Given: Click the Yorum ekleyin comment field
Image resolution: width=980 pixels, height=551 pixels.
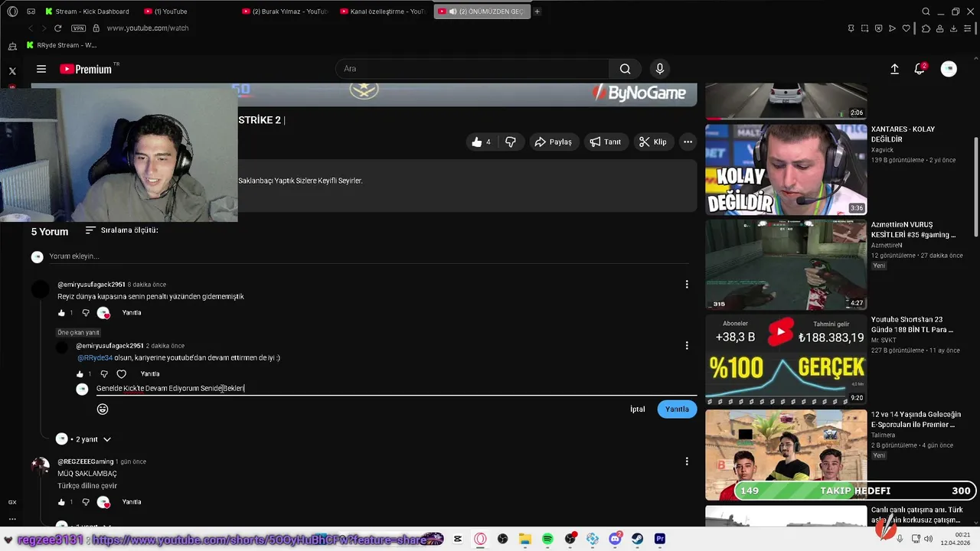Looking at the screenshot, I should pos(371,256).
